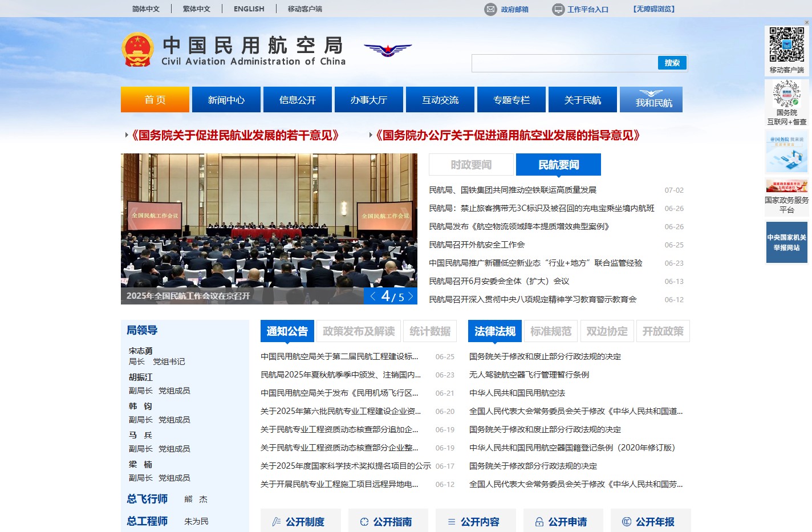Viewport: 812px width, 532px height.
Task: Click the 搜索 search button
Action: tap(672, 63)
